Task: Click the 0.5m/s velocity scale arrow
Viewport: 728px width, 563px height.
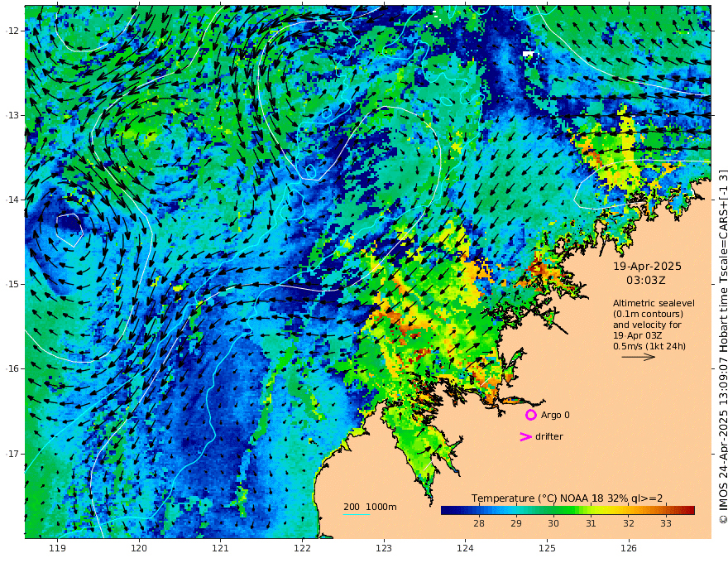Action: click(639, 357)
